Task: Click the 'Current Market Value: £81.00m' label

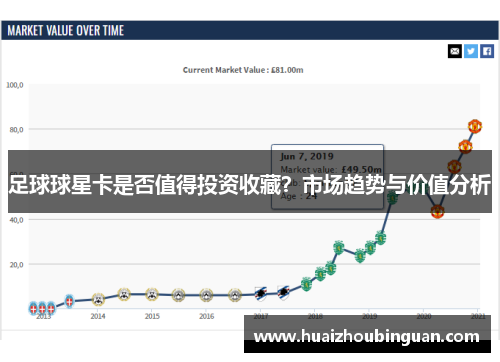Action: click(x=243, y=70)
